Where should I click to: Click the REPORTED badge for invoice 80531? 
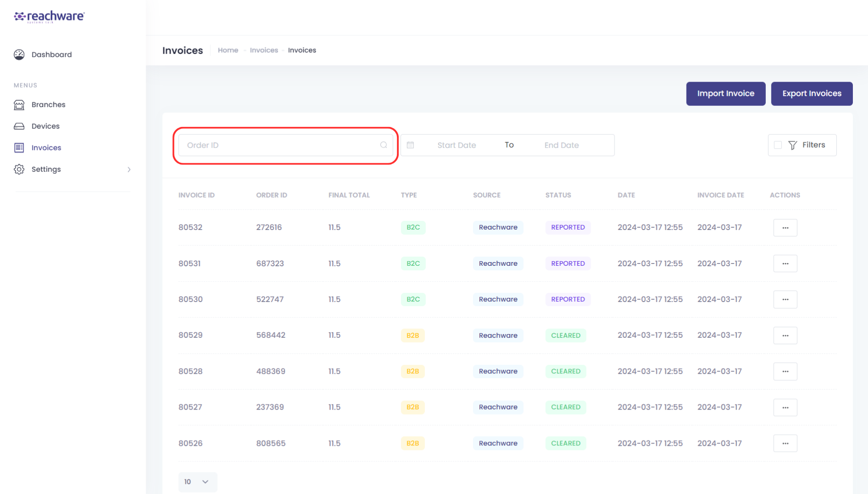coord(568,263)
